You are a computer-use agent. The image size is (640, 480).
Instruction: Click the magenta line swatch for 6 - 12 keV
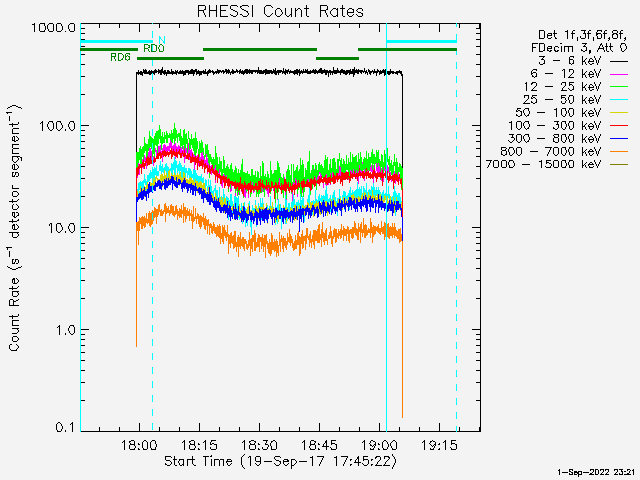619,74
